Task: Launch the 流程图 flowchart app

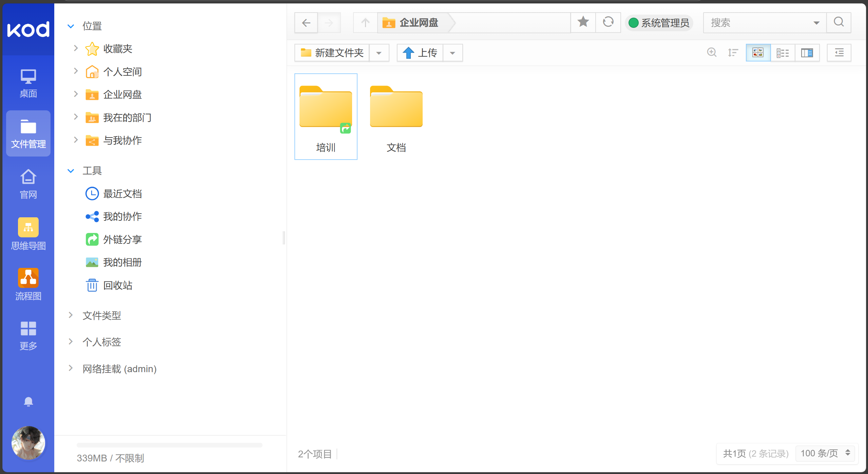Action: [28, 285]
